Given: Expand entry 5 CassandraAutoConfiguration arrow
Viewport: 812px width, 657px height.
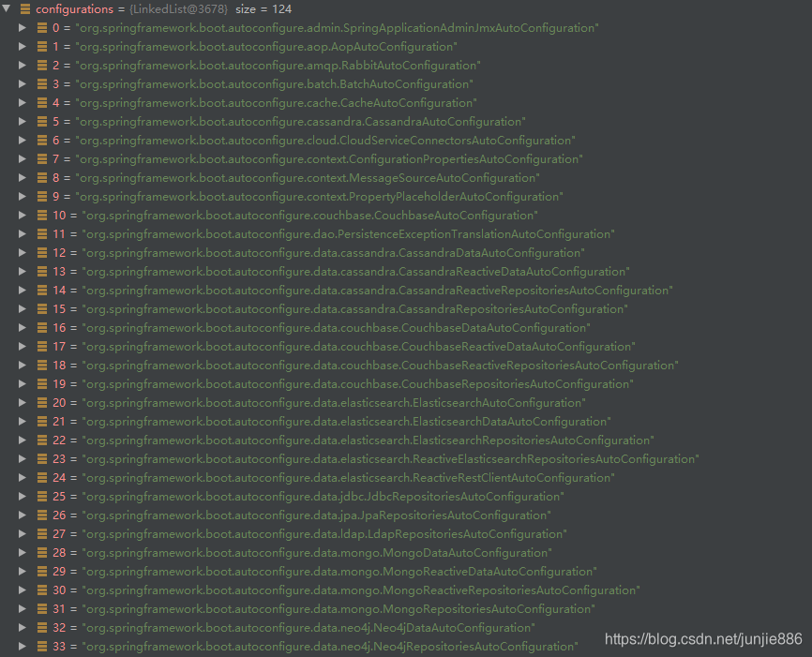Looking at the screenshot, I should click(23, 122).
